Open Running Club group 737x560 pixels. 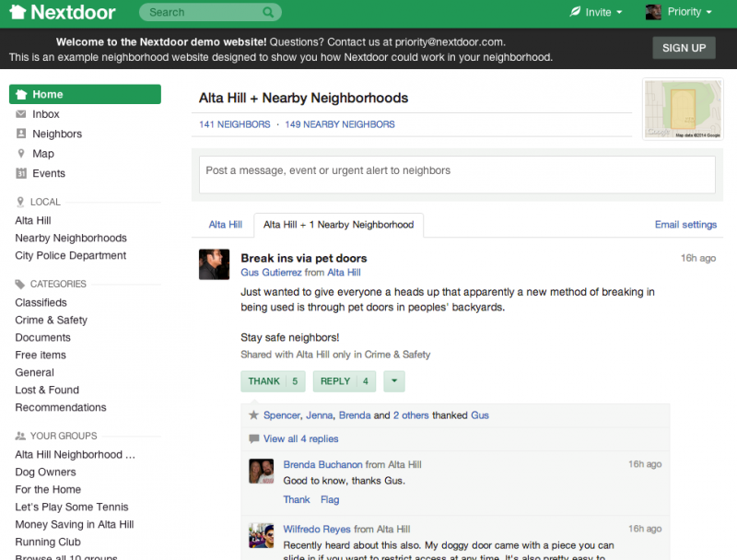click(x=48, y=542)
